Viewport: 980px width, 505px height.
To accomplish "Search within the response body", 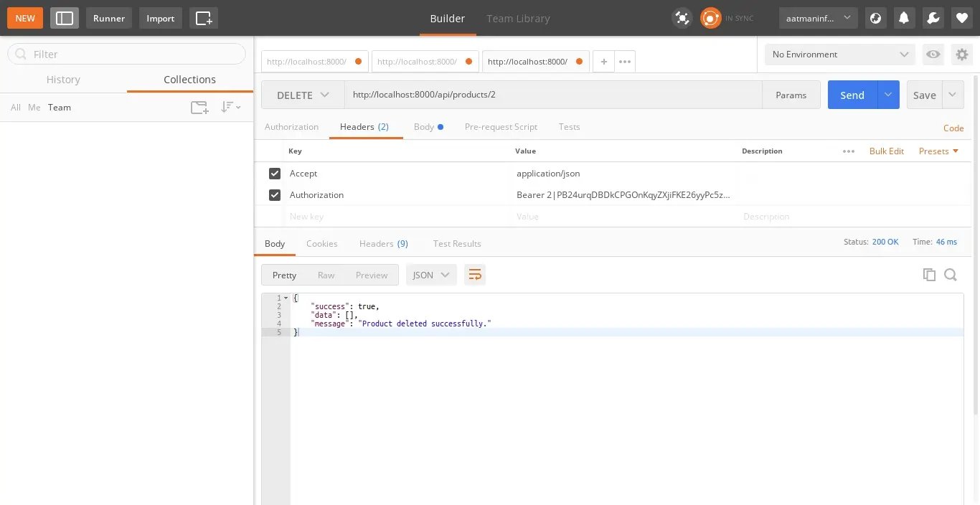I will [951, 275].
